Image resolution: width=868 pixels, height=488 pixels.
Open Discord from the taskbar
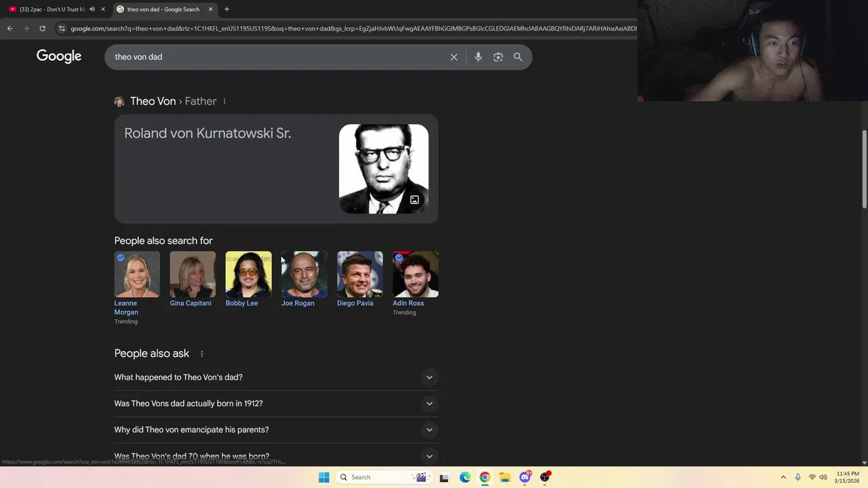pos(525,477)
